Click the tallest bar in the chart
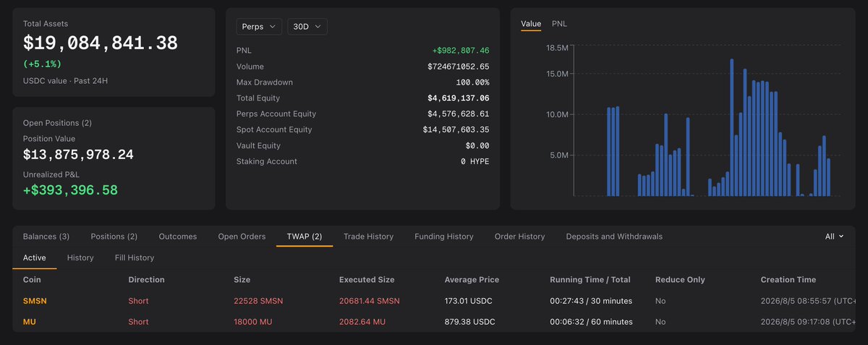Screen dimensions: 868x345 [x=732, y=127]
